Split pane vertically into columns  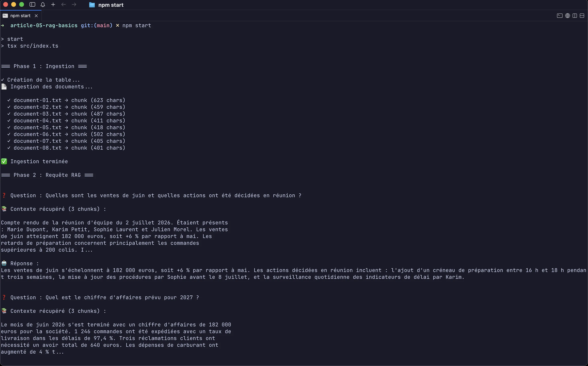point(575,16)
